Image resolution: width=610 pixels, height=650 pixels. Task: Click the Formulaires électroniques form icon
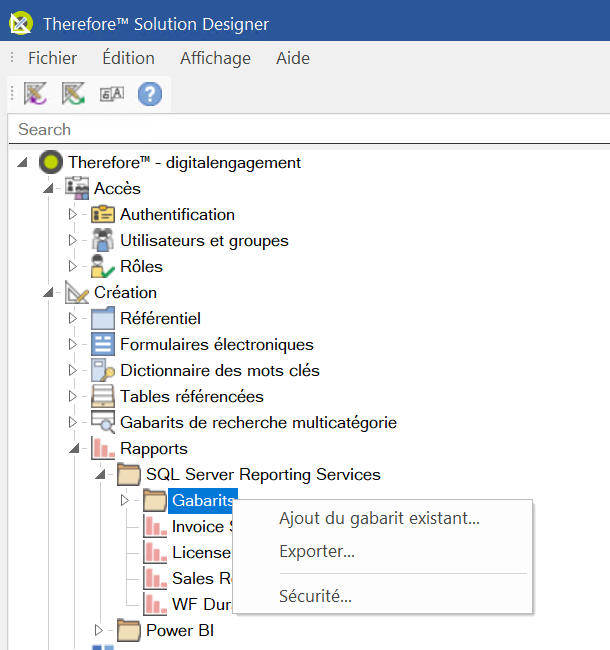click(x=103, y=344)
